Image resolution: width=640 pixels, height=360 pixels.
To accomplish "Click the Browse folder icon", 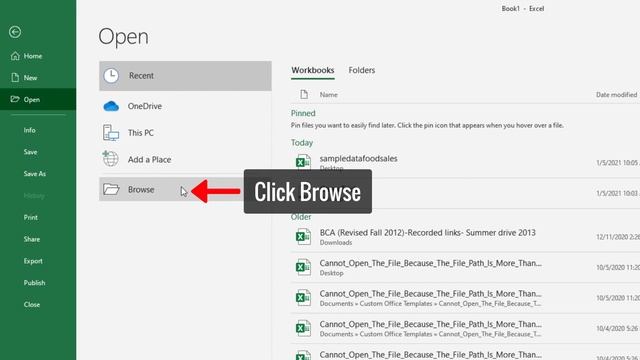I will coord(111,189).
